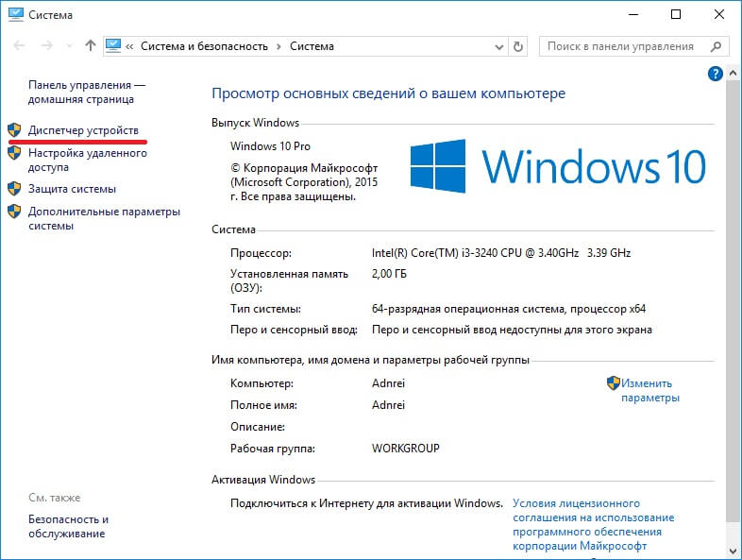This screenshot has width=742, height=560.
Task: Click the back navigation arrow
Action: [18, 46]
